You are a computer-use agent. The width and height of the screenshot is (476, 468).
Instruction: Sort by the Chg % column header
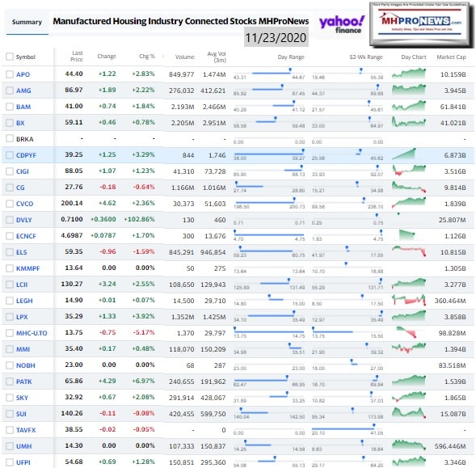147,57
